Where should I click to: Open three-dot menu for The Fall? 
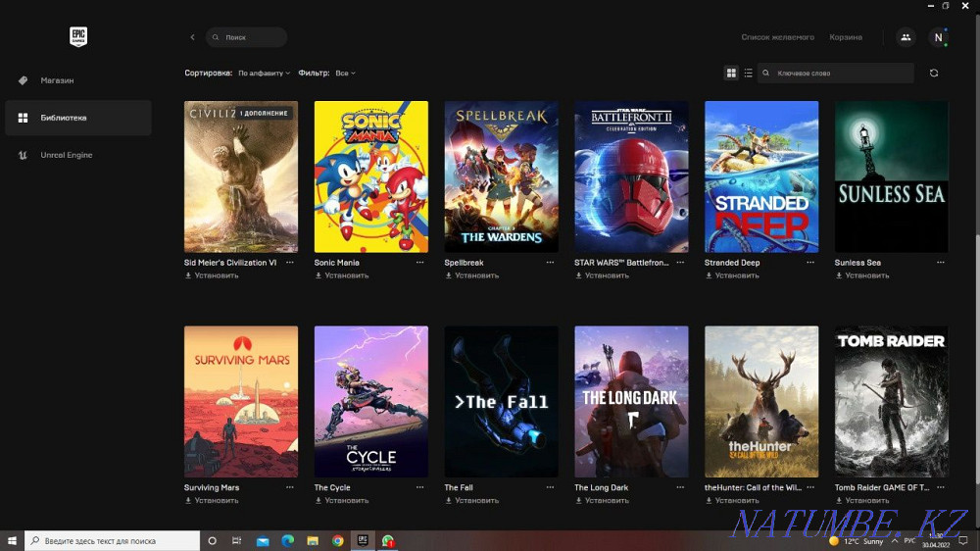point(551,487)
